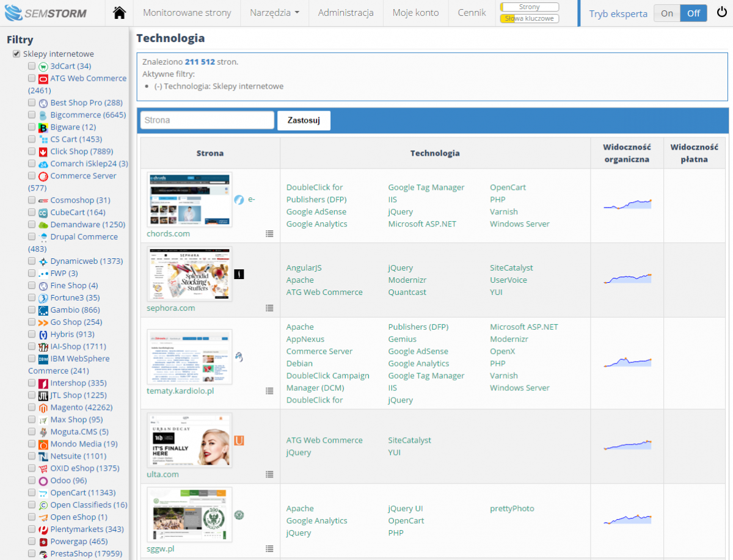Go to the home page icon

120,13
